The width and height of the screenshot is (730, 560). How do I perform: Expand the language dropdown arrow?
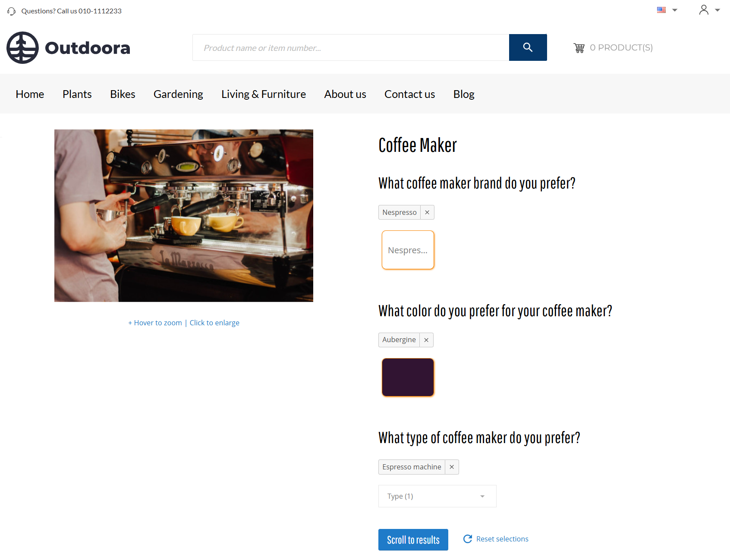click(x=675, y=10)
